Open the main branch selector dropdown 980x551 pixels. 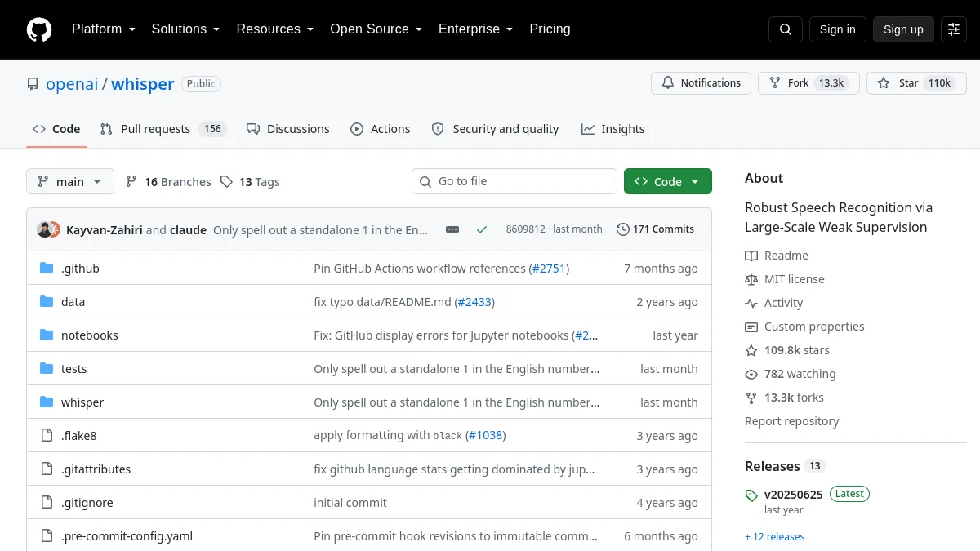pos(70,181)
